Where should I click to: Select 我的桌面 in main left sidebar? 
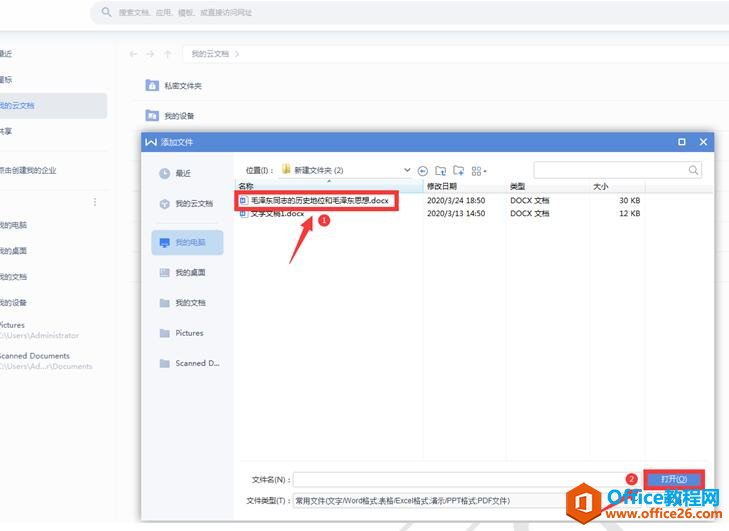(x=13, y=251)
